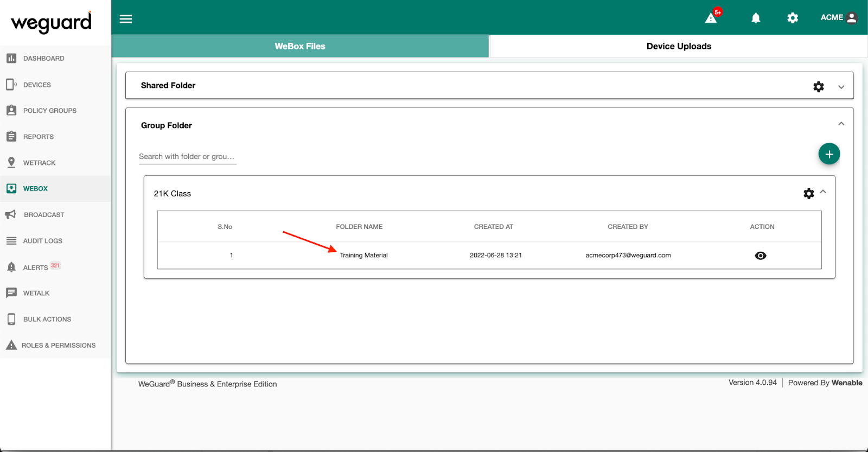Add a new group folder with plus button

829,154
